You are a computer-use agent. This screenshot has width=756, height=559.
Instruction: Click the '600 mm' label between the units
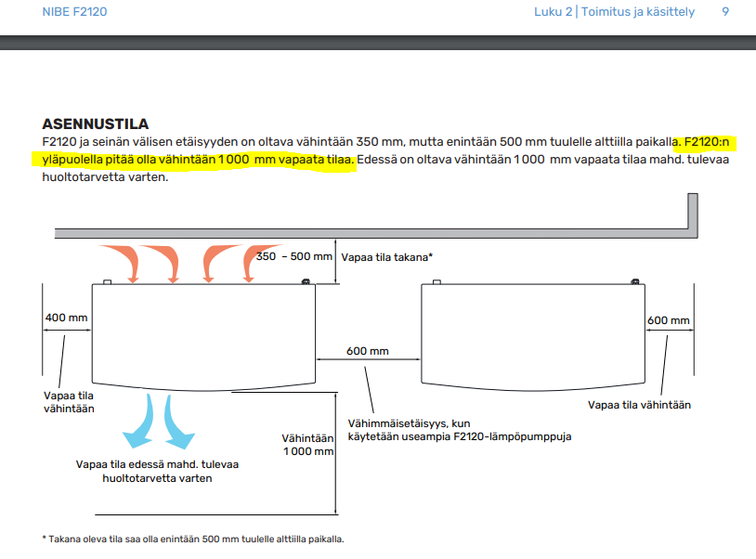point(368,351)
